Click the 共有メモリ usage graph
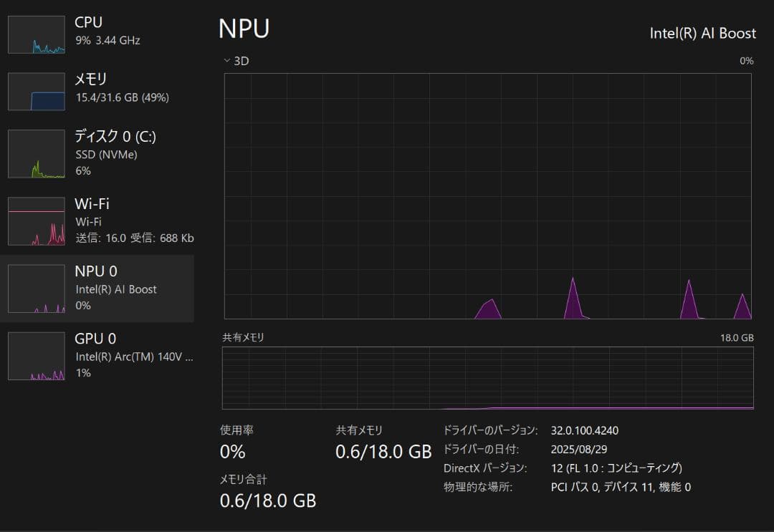The height and width of the screenshot is (532, 774). [x=487, y=378]
